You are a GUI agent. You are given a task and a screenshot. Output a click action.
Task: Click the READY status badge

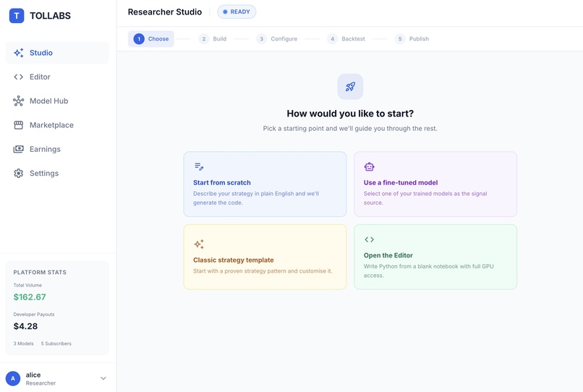tap(237, 12)
